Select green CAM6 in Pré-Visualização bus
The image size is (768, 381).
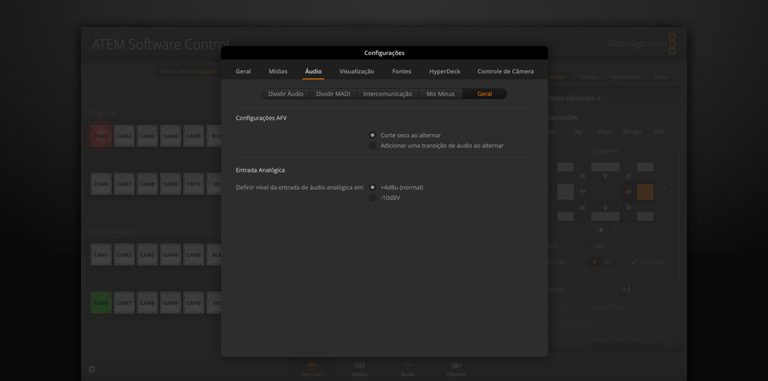[x=101, y=303]
